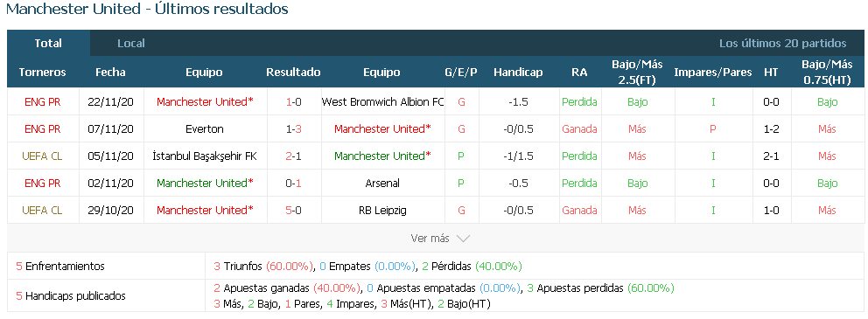868x319 pixels.
Task: Open West Bromwich Albion FC team link
Action: click(382, 102)
